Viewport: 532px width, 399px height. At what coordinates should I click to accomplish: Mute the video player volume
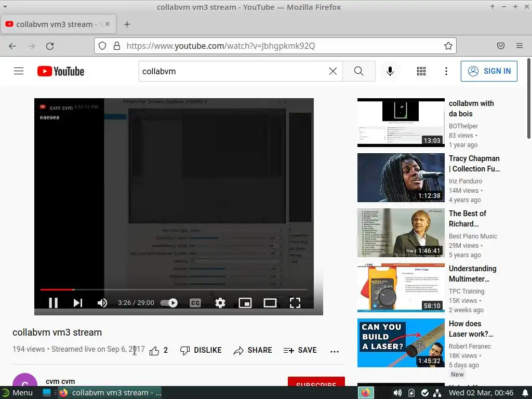102,303
